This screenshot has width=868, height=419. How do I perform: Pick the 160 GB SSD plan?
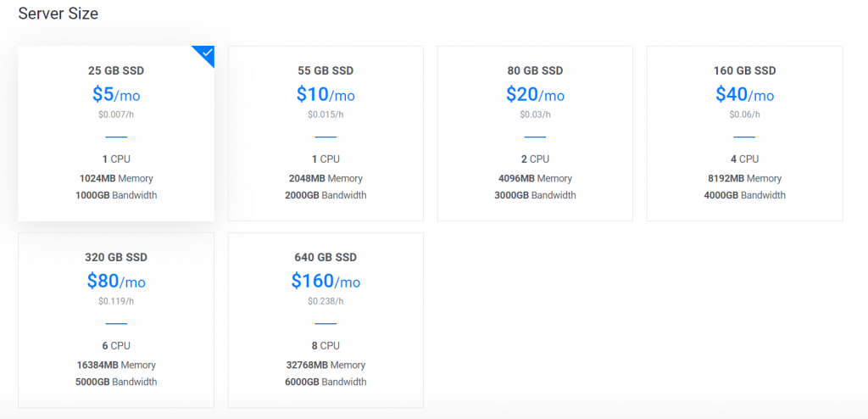pos(744,133)
